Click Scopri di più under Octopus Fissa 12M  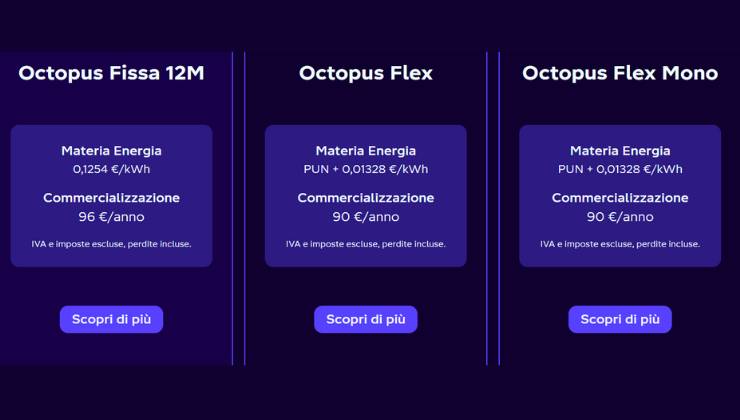111,319
